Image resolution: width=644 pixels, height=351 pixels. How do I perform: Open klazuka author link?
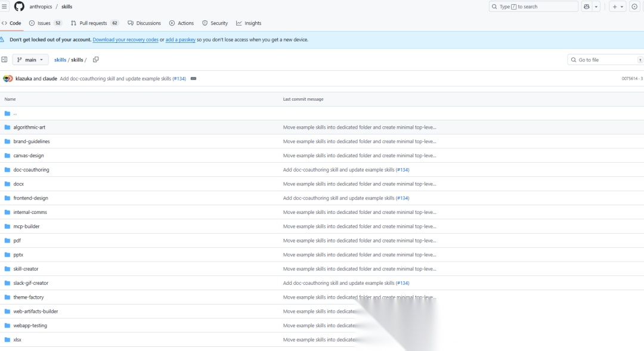pos(23,79)
